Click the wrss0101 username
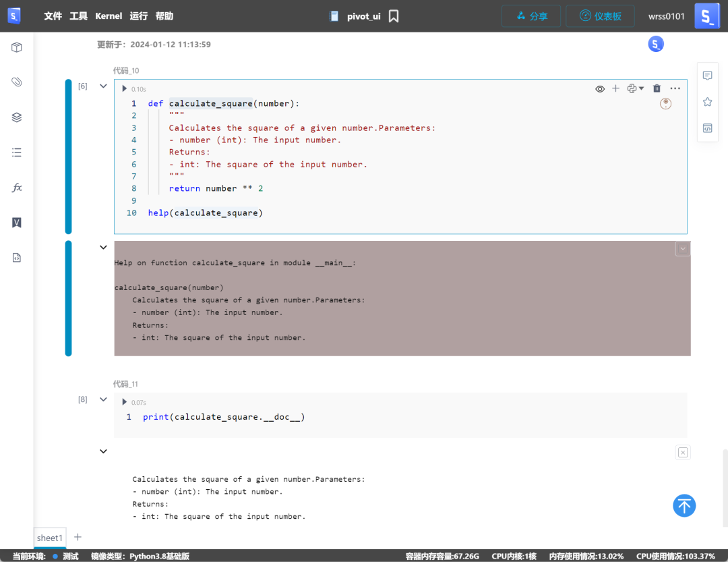The height and width of the screenshot is (562, 728). click(x=666, y=16)
